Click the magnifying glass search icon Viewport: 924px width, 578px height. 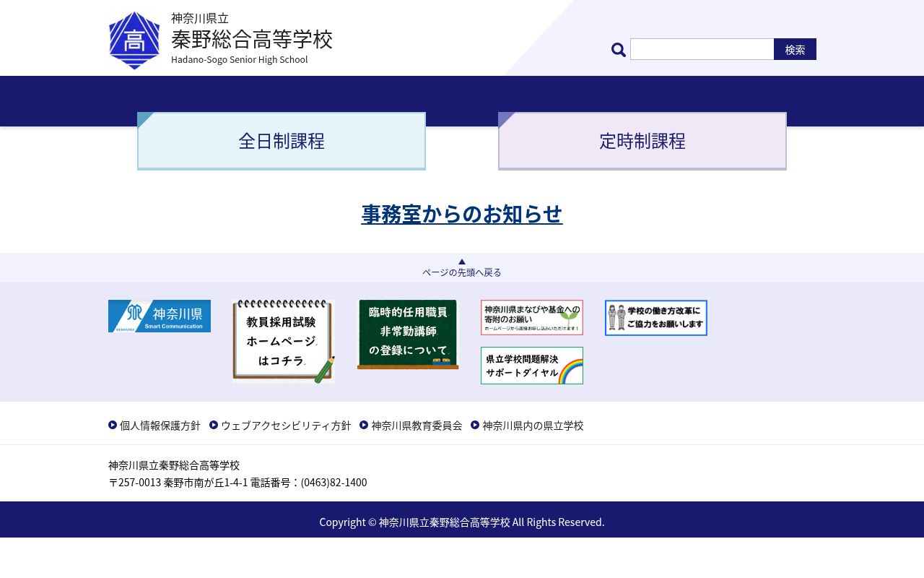619,50
